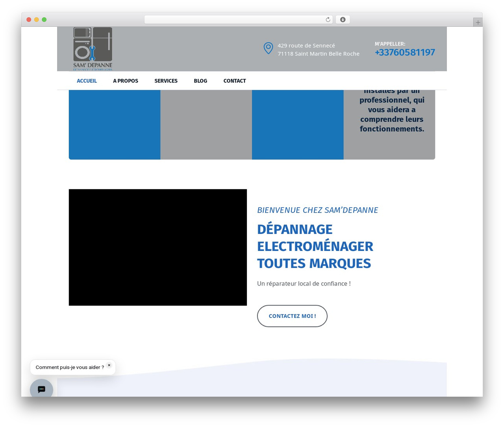Open the Contact menu item
Image resolution: width=504 pixels, height=427 pixels.
pos(235,81)
